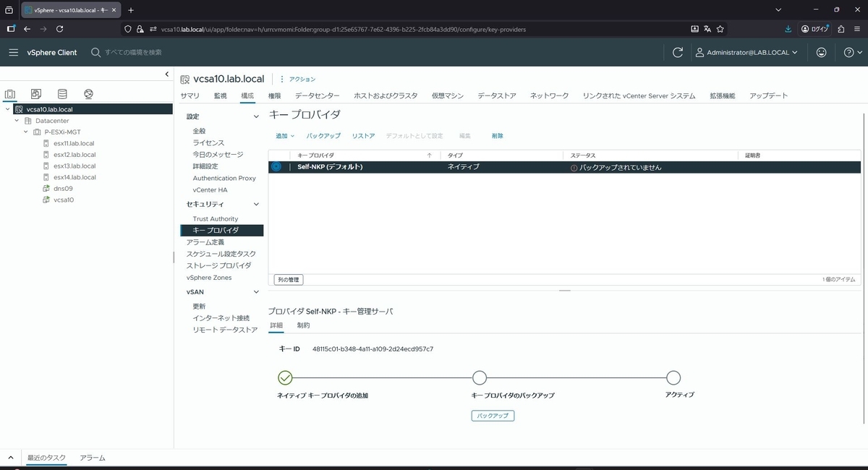The width and height of the screenshot is (868, 470).
Task: Collapse the Datacenter tree node
Action: coord(17,121)
